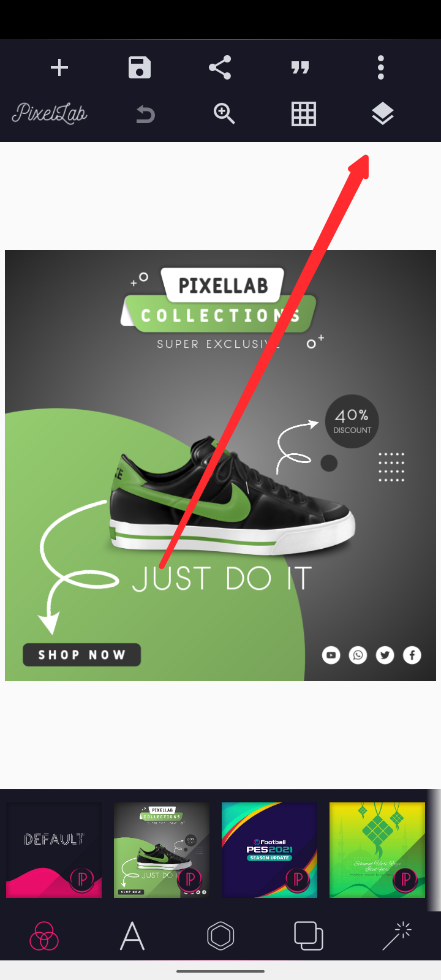Screen dimensions: 441x980
Task: Tap the plus icon to add an element
Action: pyautogui.click(x=59, y=67)
